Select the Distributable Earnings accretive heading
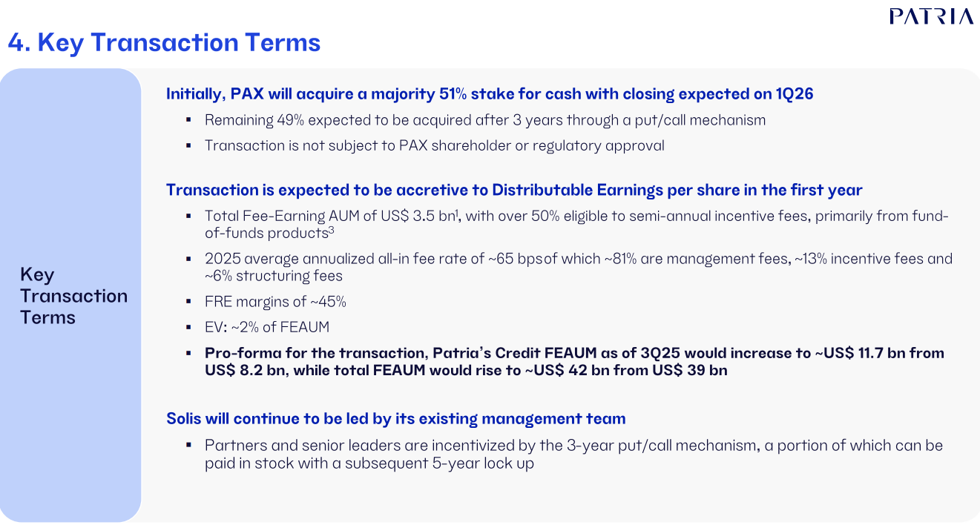 coord(514,190)
